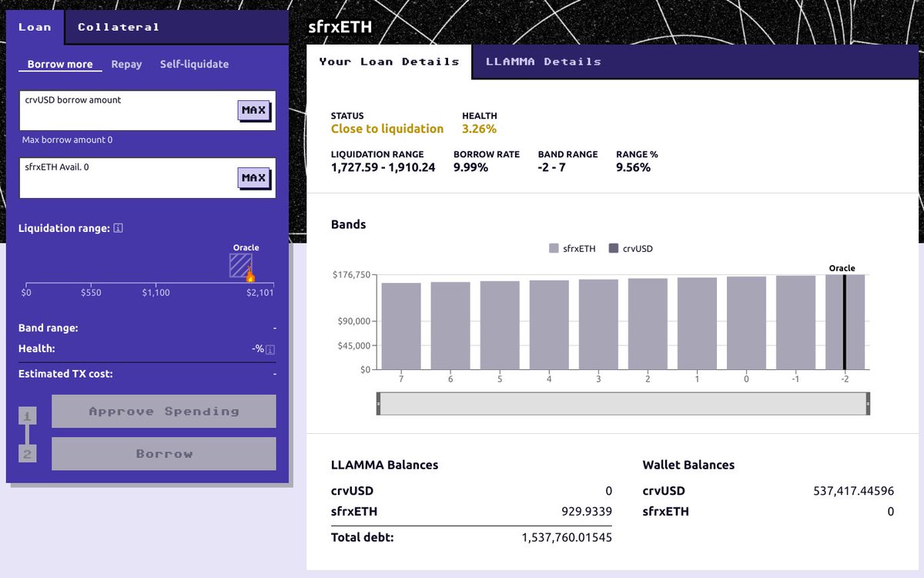Switch to the Repay tab
The width and height of the screenshot is (924, 578).
pos(126,64)
